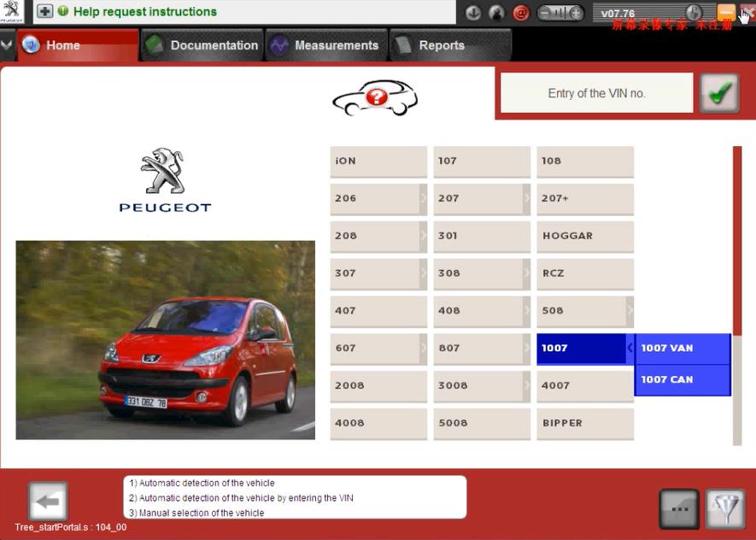Expand the 3008 model submenu arrow
The height and width of the screenshot is (540, 756).
pos(526,385)
